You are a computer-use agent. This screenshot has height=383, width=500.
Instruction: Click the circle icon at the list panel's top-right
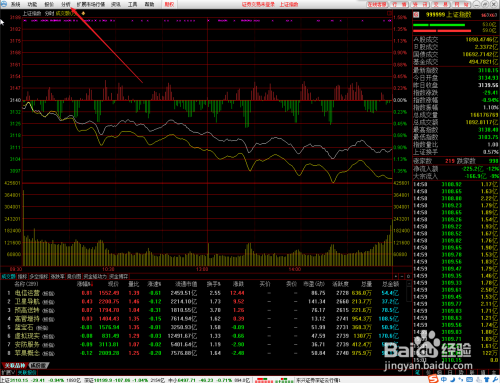pos(408,276)
